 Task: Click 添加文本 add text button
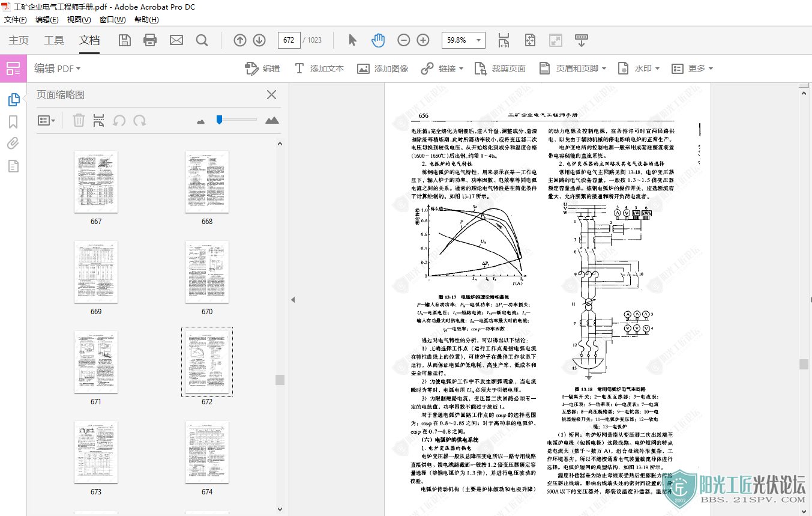319,68
